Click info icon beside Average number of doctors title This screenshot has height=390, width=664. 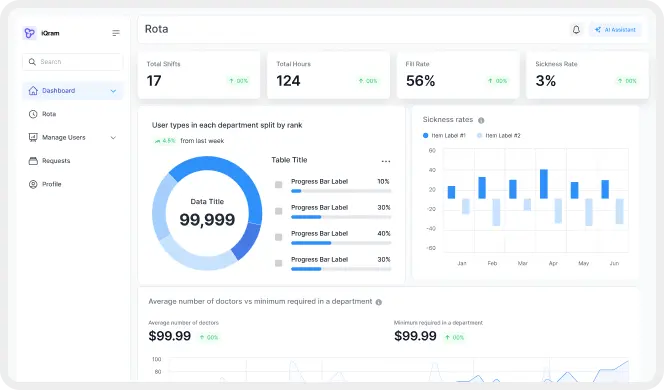point(379,302)
